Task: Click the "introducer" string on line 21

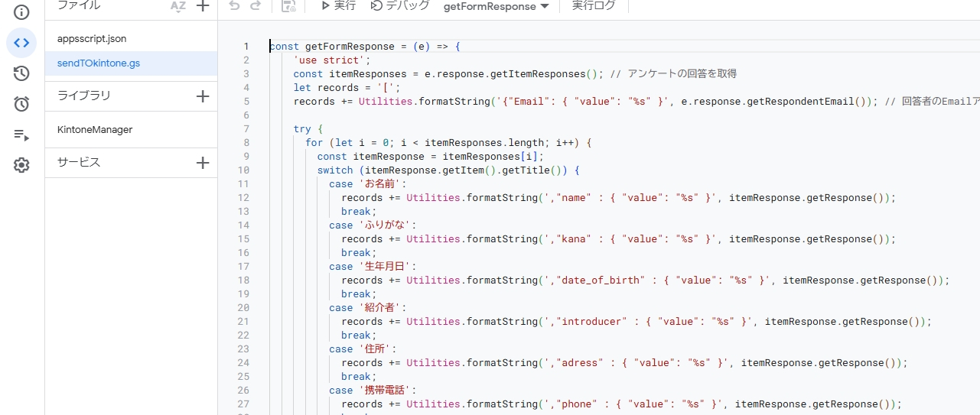Action: tap(595, 322)
